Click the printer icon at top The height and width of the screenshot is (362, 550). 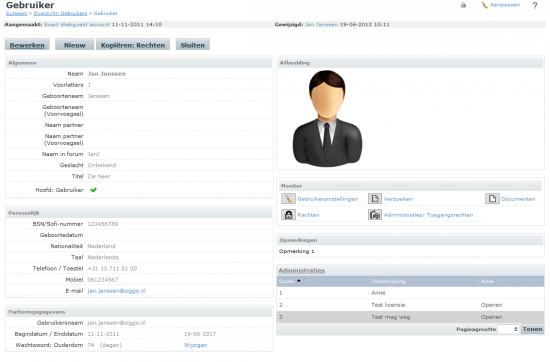pyautogui.click(x=463, y=5)
